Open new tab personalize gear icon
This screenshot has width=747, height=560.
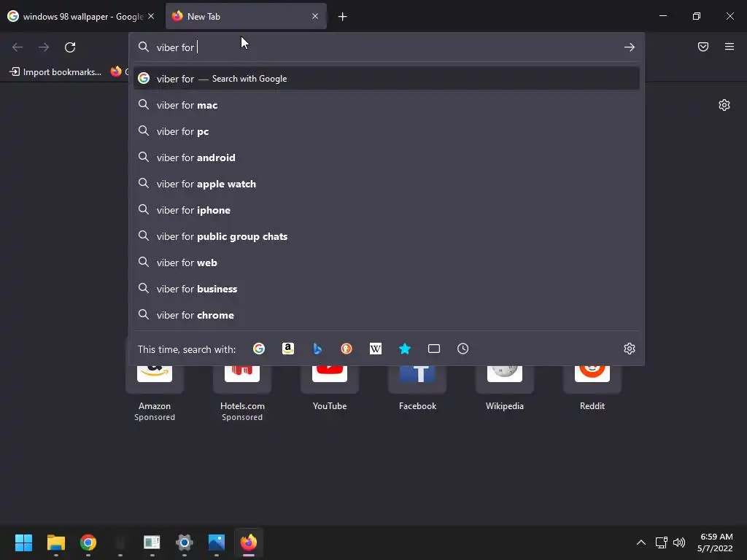coord(724,105)
